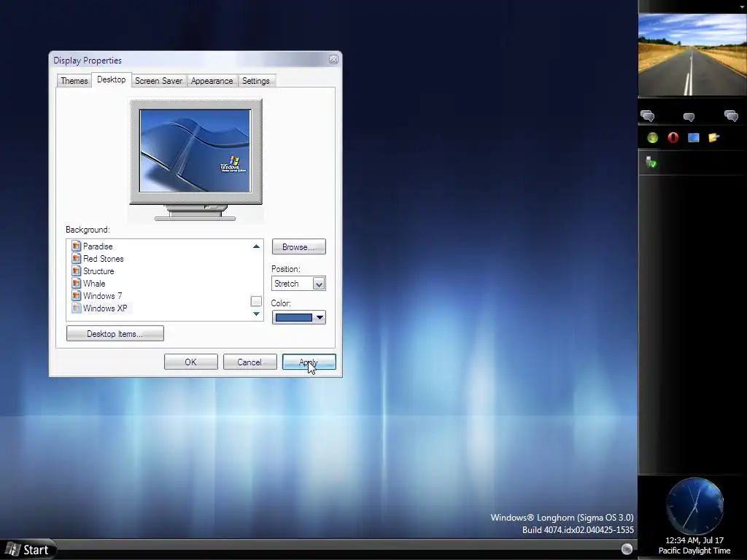Close the Display Properties dialog
The image size is (747, 560).
click(333, 60)
